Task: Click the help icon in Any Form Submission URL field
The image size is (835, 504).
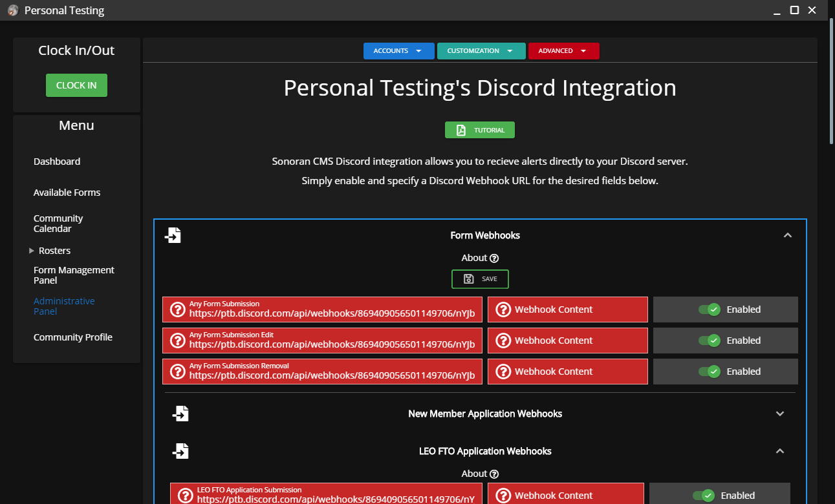Action: pos(177,310)
